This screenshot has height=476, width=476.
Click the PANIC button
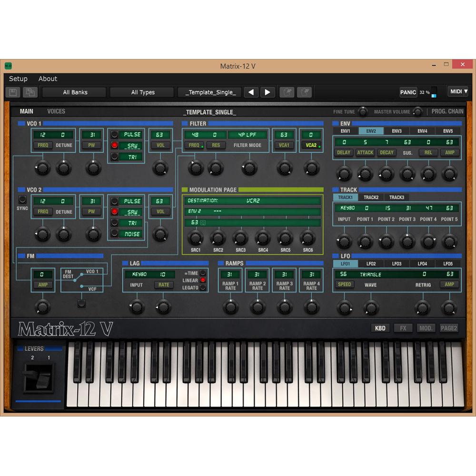click(x=408, y=92)
